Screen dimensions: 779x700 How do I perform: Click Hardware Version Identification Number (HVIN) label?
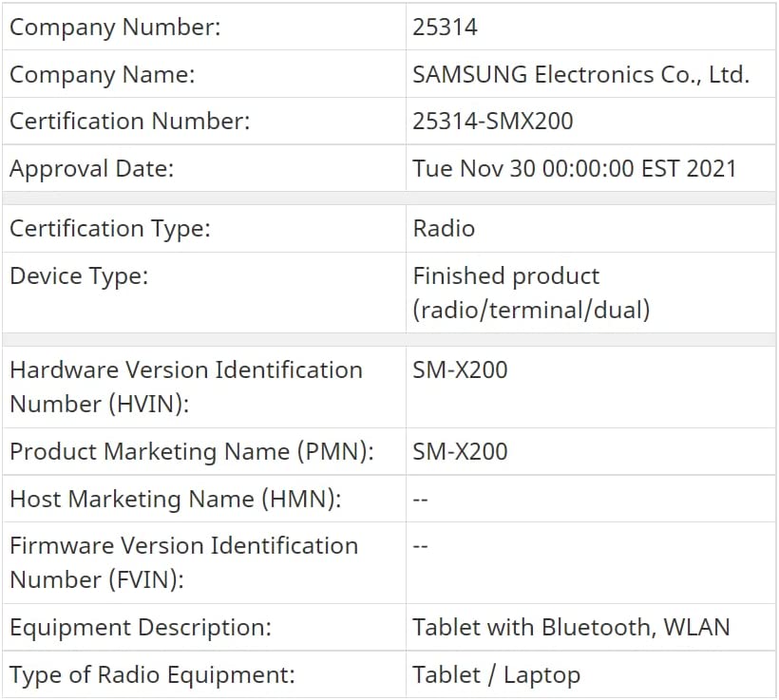coord(186,387)
